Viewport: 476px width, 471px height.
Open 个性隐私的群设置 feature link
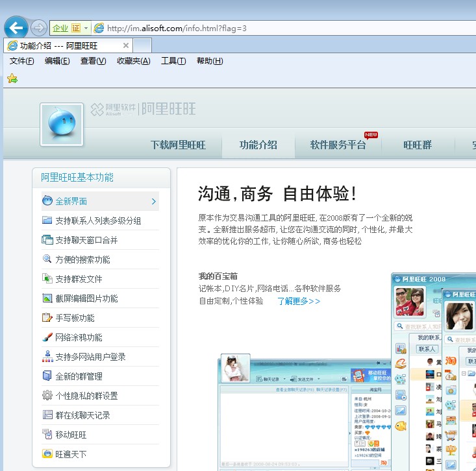pos(86,396)
